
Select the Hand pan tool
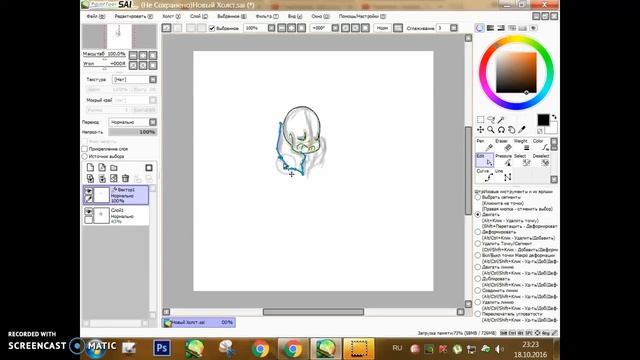pos(511,130)
